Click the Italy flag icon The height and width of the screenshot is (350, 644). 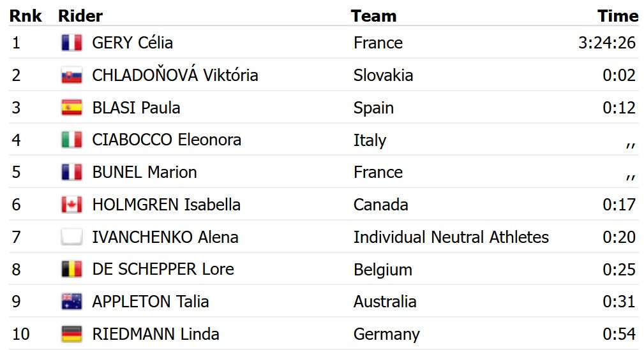71,140
